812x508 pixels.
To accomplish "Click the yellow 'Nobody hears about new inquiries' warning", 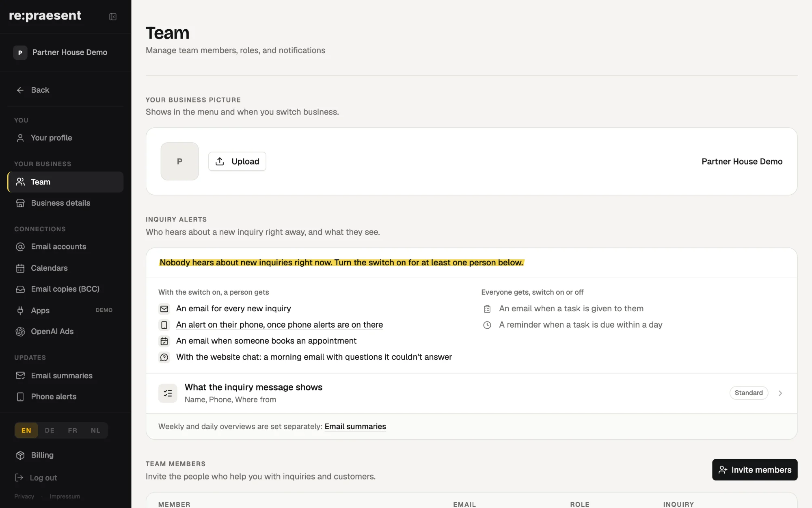I will point(341,263).
